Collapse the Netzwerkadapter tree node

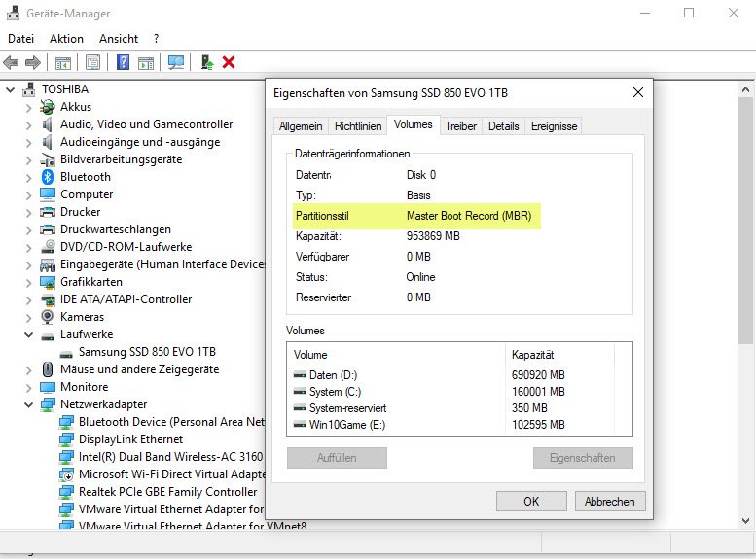29,404
